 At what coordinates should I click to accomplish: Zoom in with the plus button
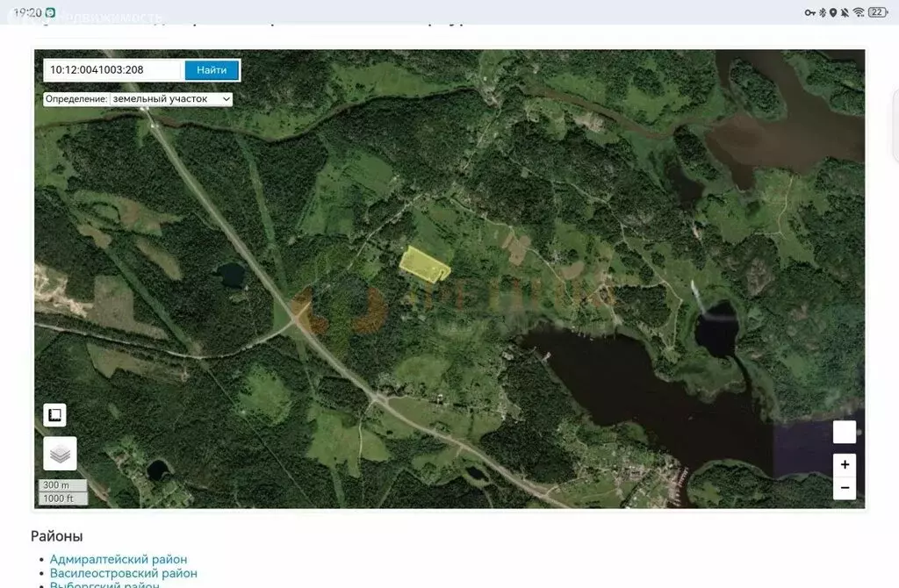(844, 465)
